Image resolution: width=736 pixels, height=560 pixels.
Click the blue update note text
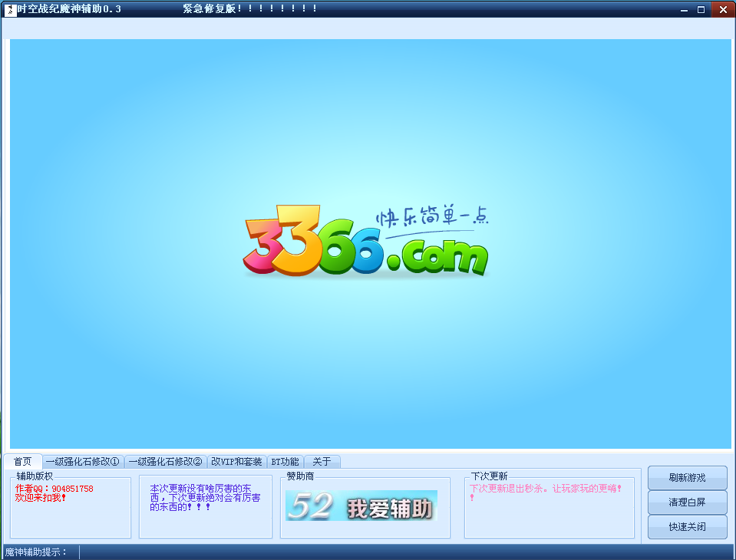(x=205, y=498)
